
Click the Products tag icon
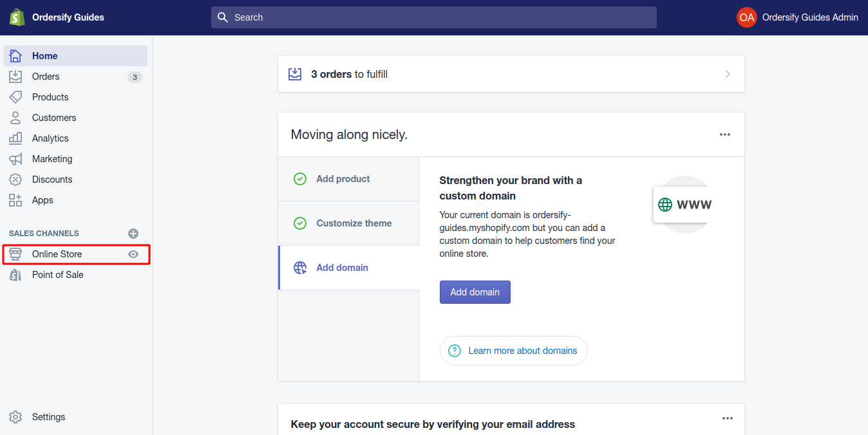click(15, 97)
